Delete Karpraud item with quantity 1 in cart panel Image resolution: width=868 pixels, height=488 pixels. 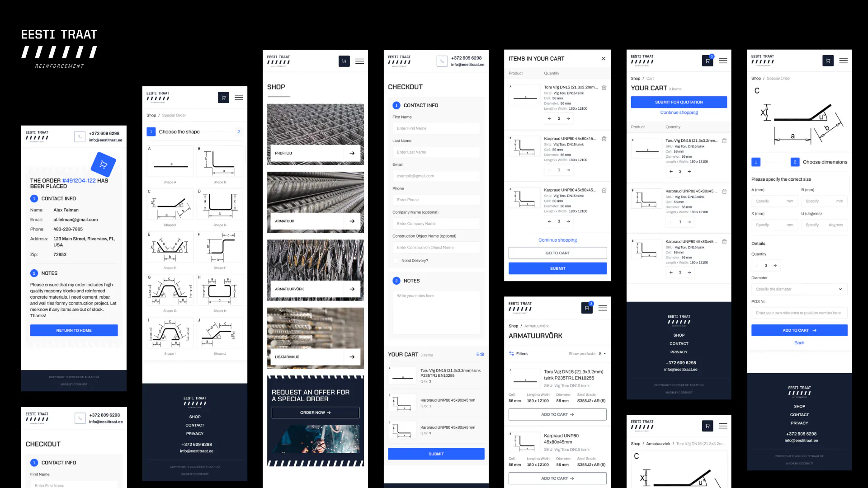(x=604, y=139)
